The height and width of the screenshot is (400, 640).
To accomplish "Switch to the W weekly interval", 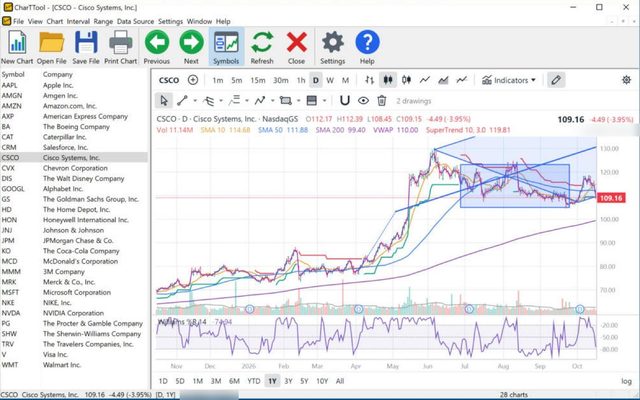I will click(330, 80).
